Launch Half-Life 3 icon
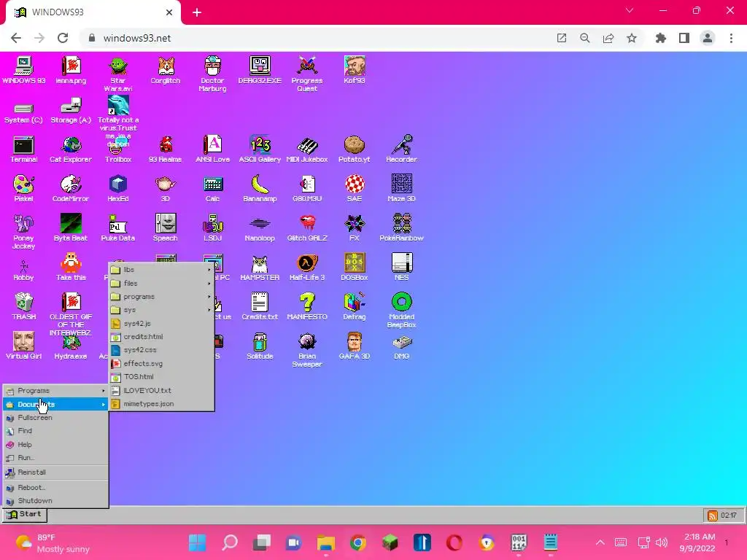Viewport: 747px width, 560px height. coord(307,268)
